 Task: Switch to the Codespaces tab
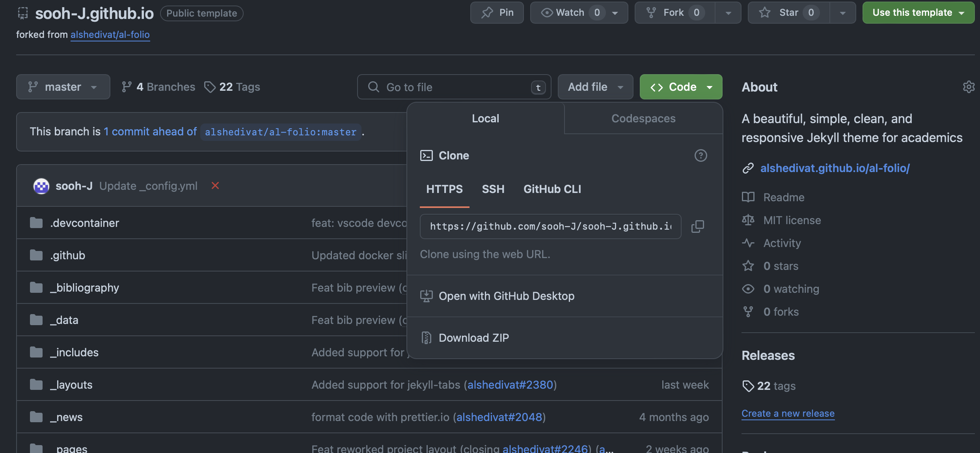[643, 118]
